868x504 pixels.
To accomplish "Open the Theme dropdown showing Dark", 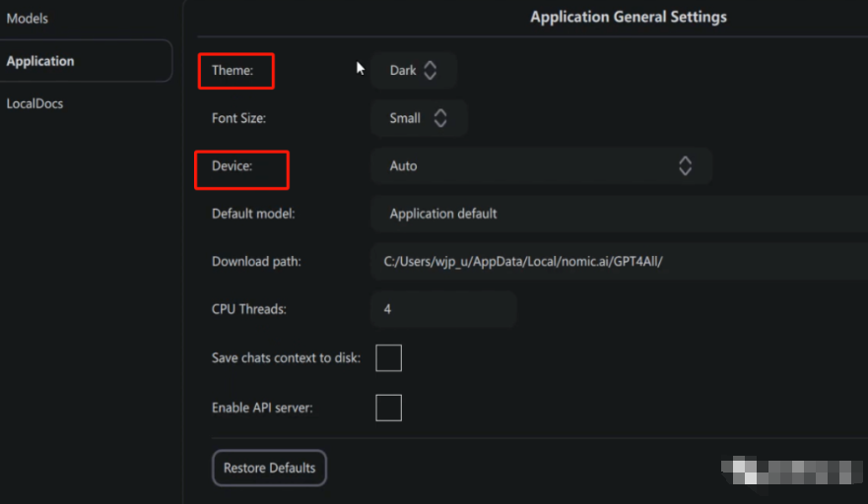I will coord(414,70).
